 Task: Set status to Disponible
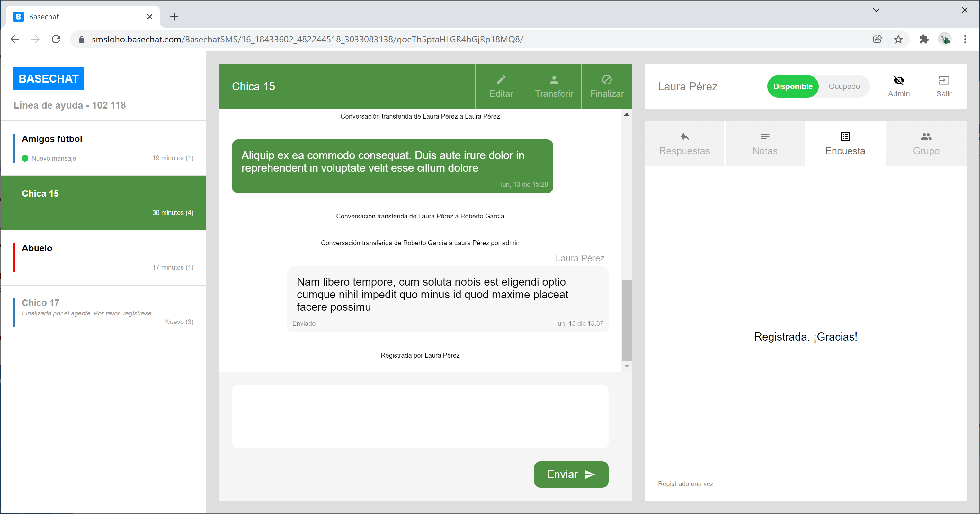click(792, 86)
